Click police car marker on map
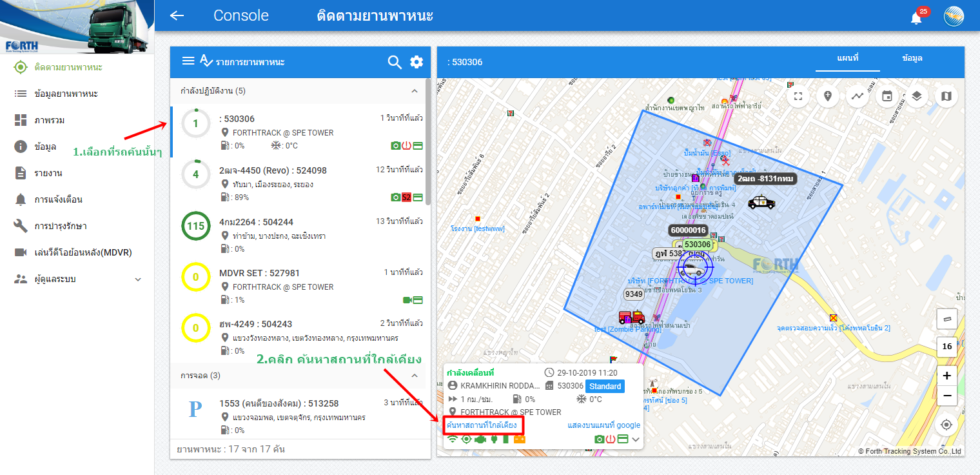Viewport: 980px width, 475px height. (761, 203)
